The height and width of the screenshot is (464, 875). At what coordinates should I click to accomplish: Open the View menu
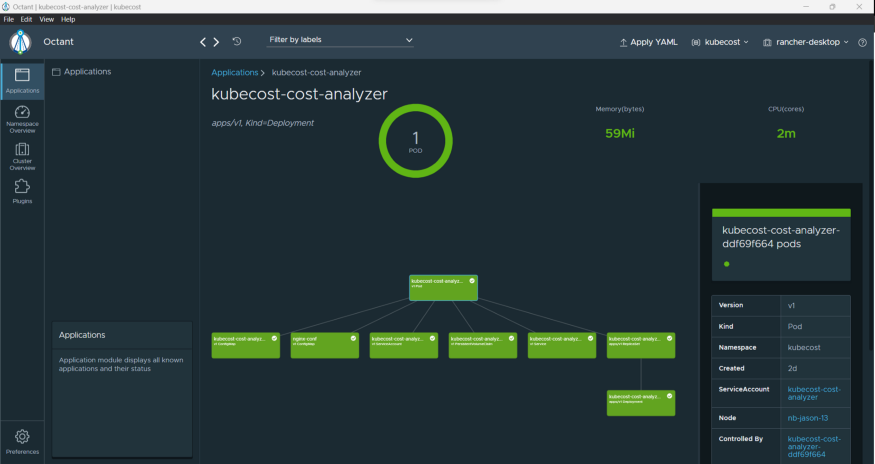click(46, 19)
